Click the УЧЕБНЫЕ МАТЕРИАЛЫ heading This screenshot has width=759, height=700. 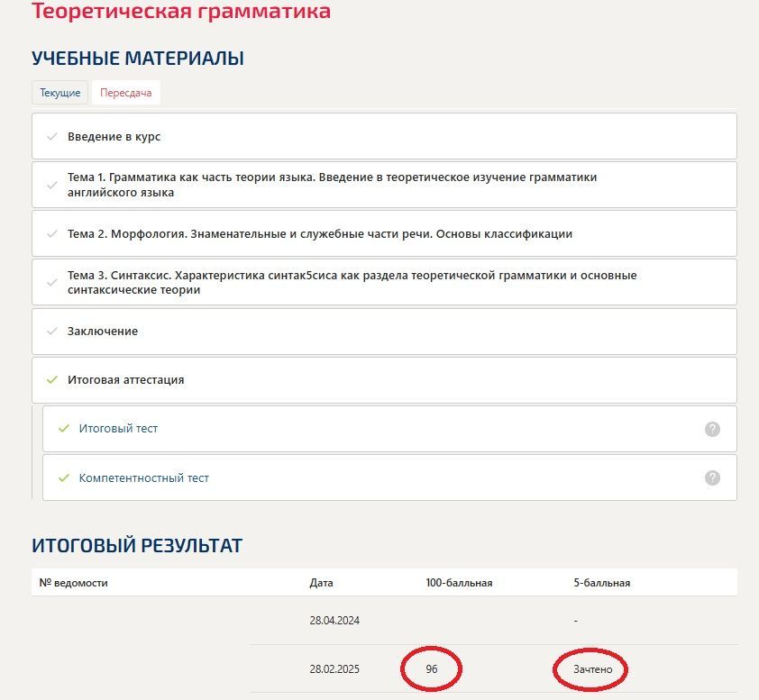coord(138,58)
